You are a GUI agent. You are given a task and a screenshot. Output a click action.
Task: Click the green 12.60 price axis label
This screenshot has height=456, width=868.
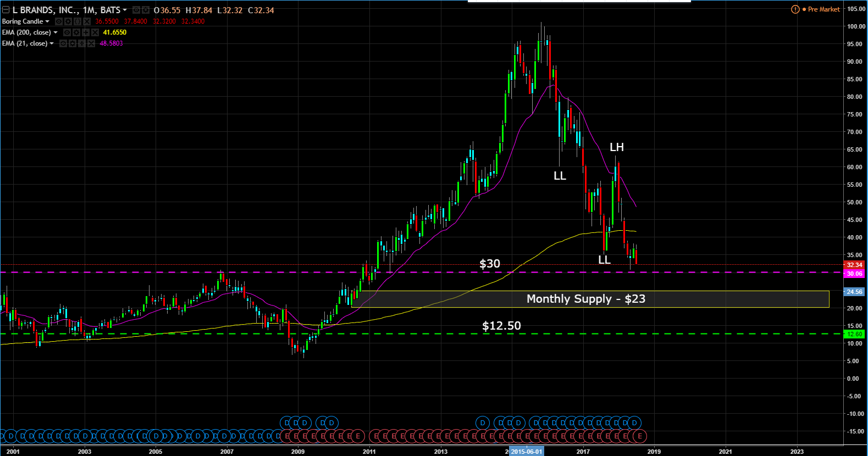coord(854,334)
